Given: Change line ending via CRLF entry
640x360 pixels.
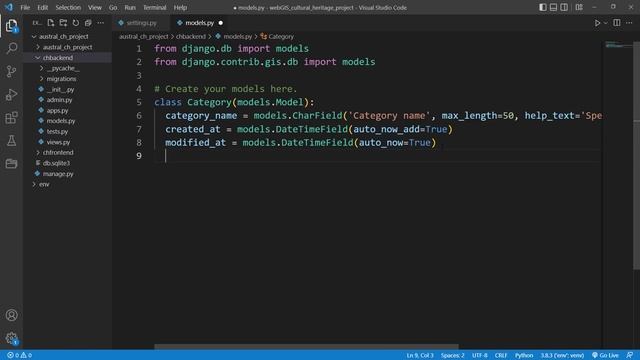Looking at the screenshot, I should (501, 355).
